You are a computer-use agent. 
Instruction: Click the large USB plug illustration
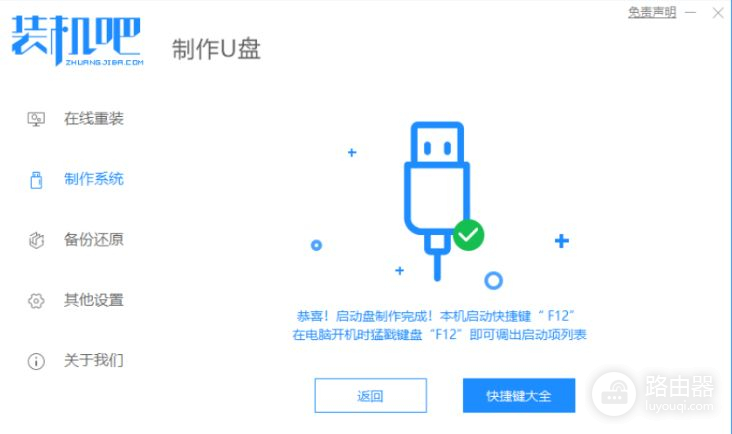(437, 201)
